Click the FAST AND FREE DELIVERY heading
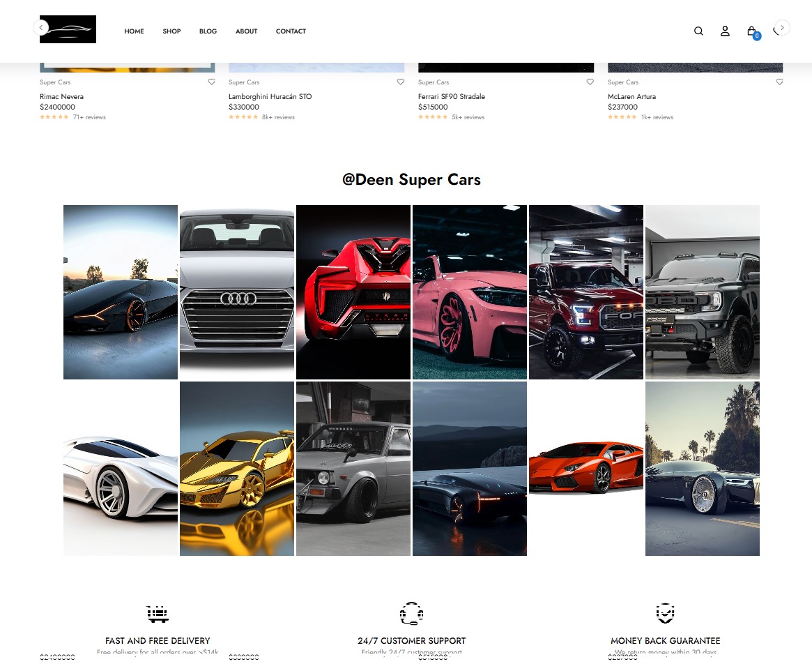Viewport: 812px width, 664px height. (158, 641)
